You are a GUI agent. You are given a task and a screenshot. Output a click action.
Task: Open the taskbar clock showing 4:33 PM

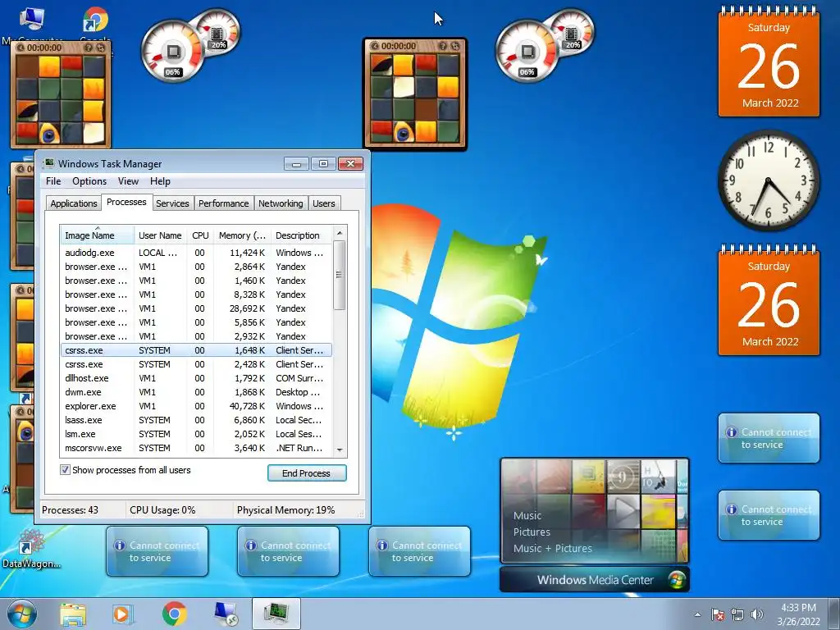pyautogui.click(x=799, y=614)
